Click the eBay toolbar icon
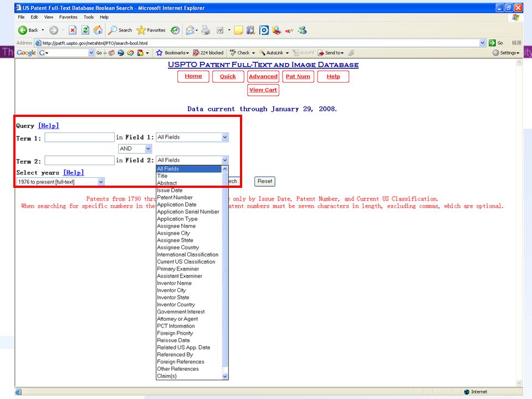This screenshot has width=532, height=399. [289, 30]
